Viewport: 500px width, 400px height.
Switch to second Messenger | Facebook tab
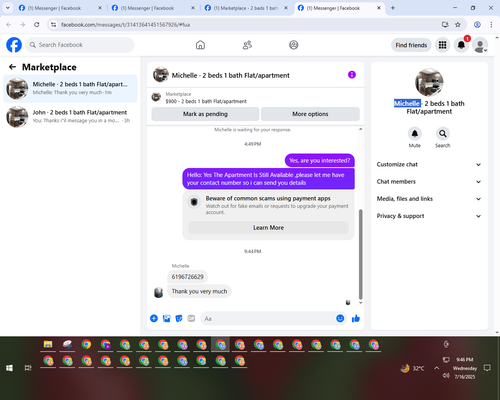click(153, 8)
